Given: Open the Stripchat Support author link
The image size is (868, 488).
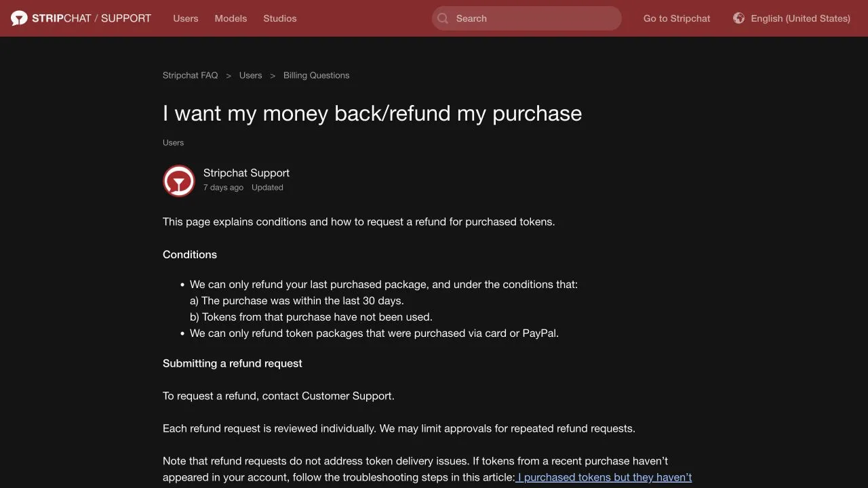Looking at the screenshot, I should pyautogui.click(x=246, y=173).
